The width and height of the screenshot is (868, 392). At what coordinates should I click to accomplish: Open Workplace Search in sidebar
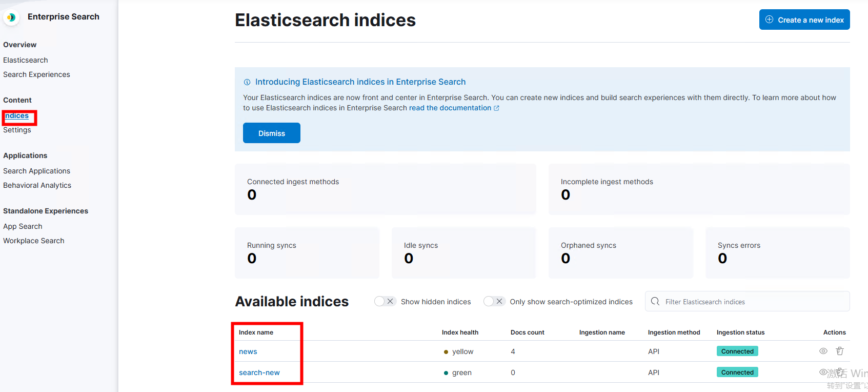[x=33, y=241]
